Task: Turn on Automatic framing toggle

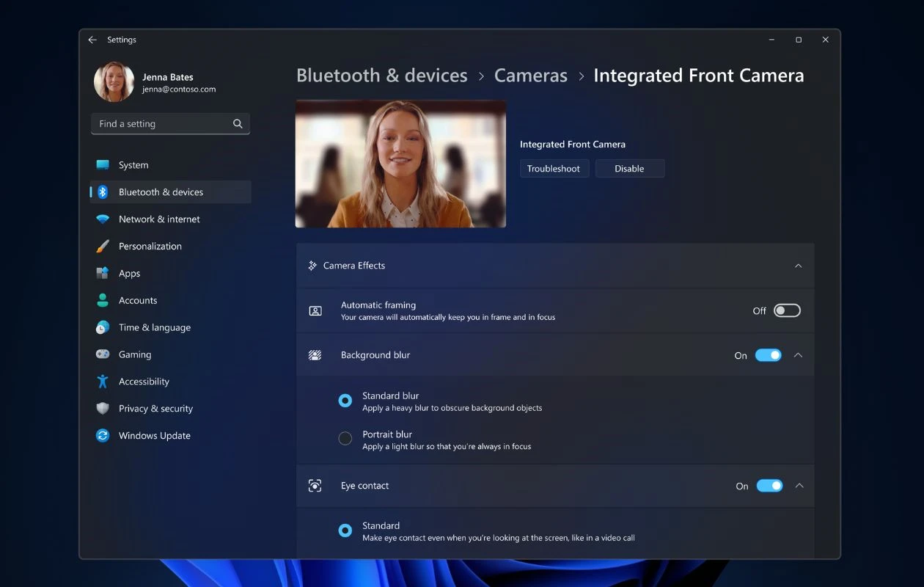Action: click(787, 311)
